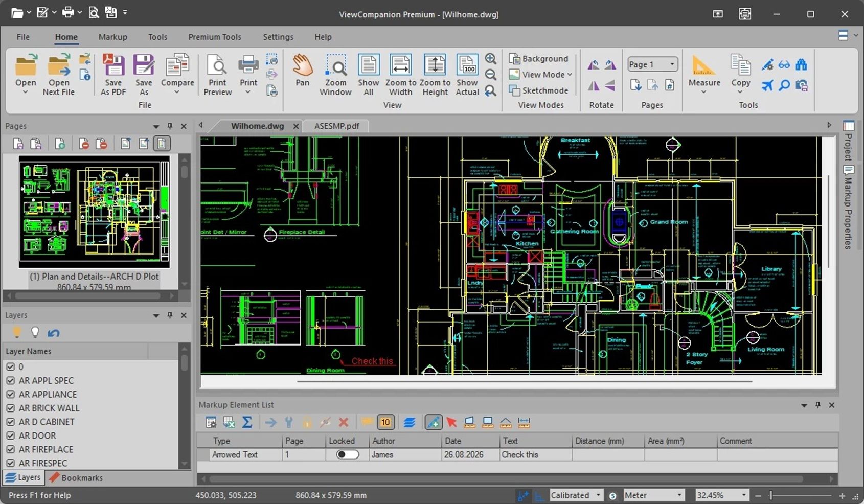
Task: Open Print Preview
Action: pos(217,75)
